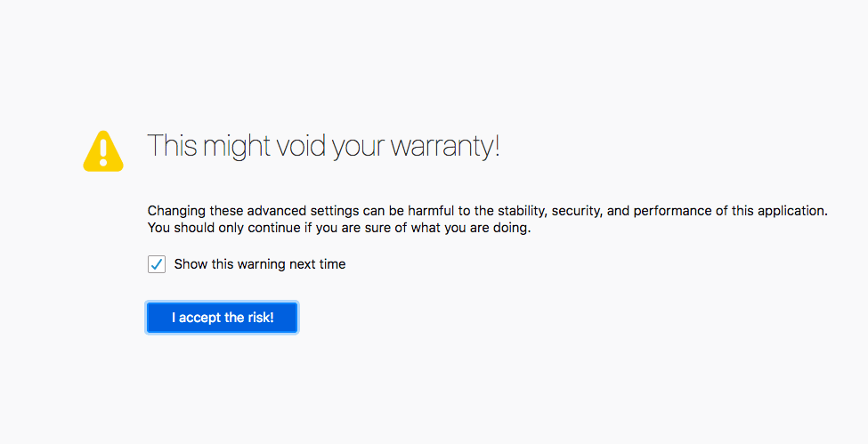Viewport: 868px width, 444px height.
Task: Click the 'Show this warning next time' label
Action: point(260,264)
